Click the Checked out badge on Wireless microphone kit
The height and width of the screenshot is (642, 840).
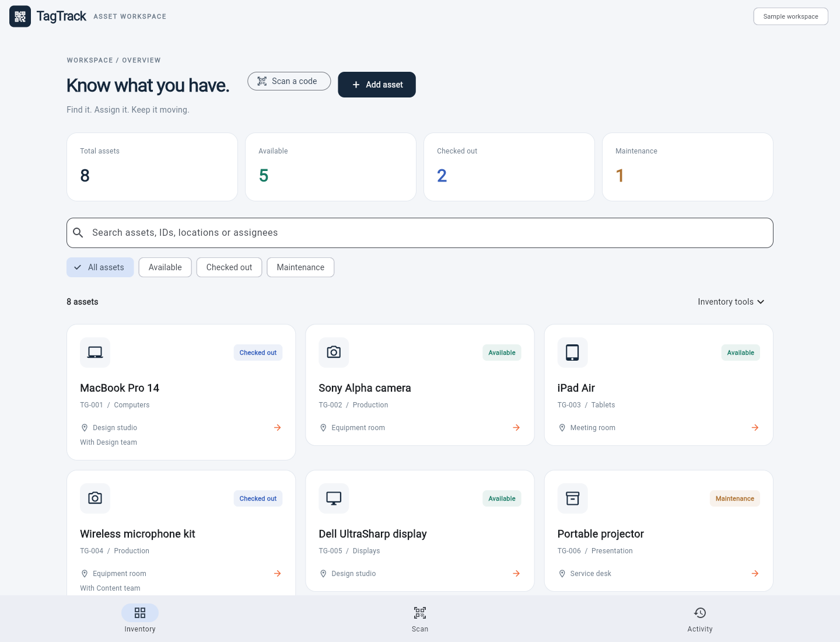(x=258, y=498)
